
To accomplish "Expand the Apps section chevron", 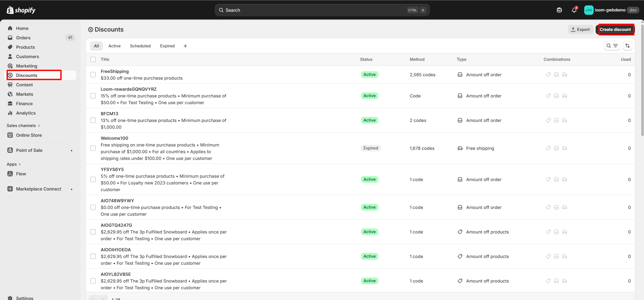I will tap(19, 164).
